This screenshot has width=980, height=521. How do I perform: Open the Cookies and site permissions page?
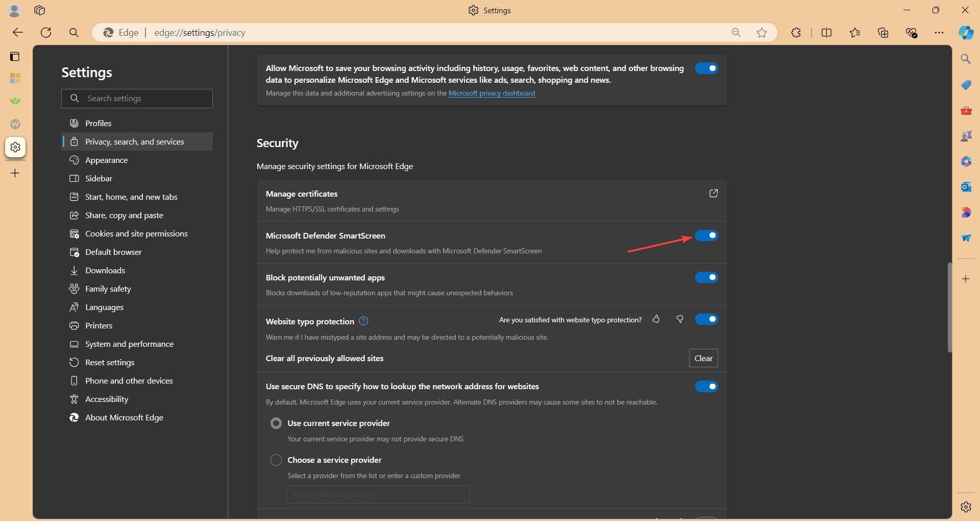[x=136, y=233]
